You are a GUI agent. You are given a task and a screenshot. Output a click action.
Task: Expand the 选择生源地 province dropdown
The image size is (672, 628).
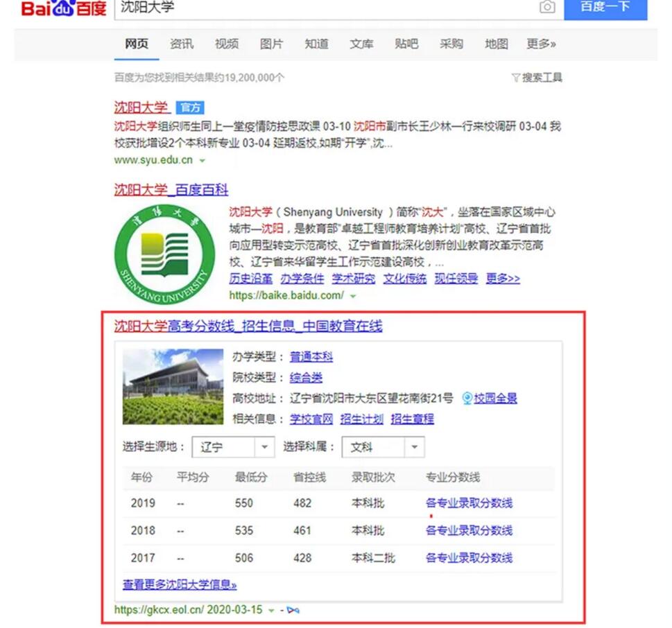click(x=264, y=448)
